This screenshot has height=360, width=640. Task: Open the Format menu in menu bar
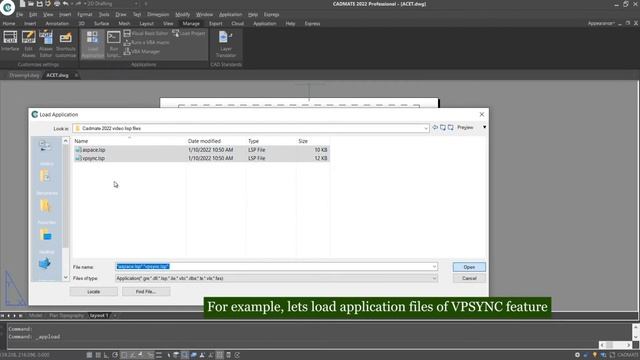pyautogui.click(x=85, y=14)
